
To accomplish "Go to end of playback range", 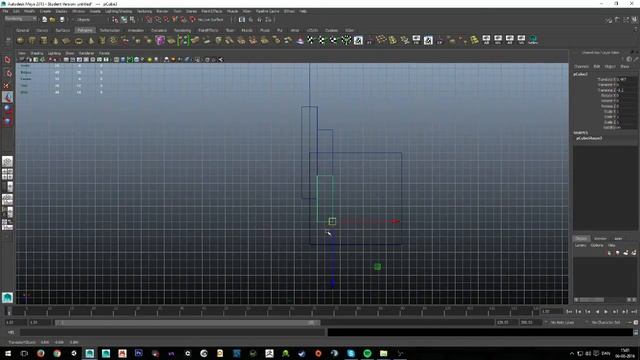I will point(634,312).
